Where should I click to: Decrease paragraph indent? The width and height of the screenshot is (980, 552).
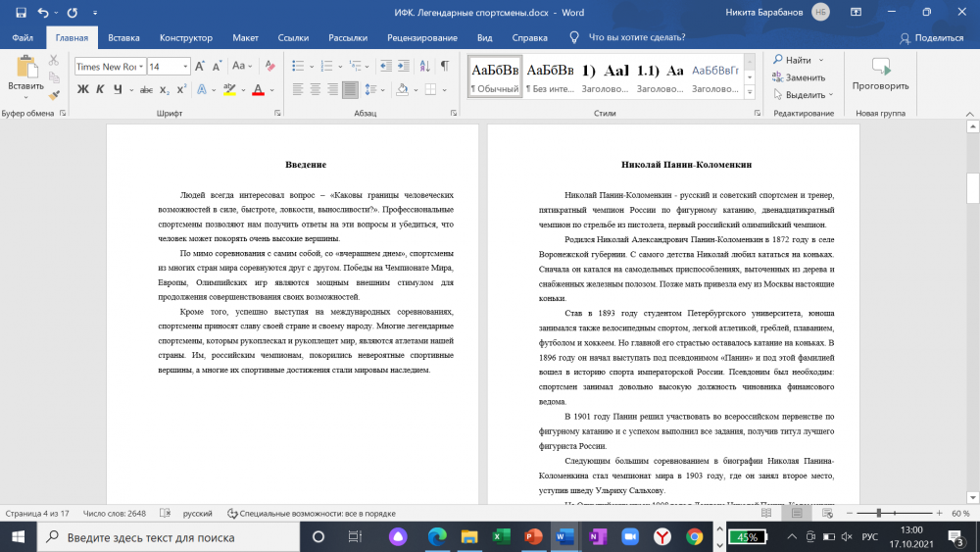click(385, 67)
